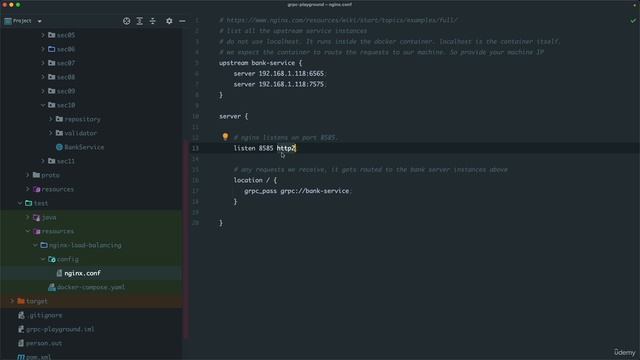Select the .gitignore file
This screenshot has width=640, height=360.
coord(44,315)
